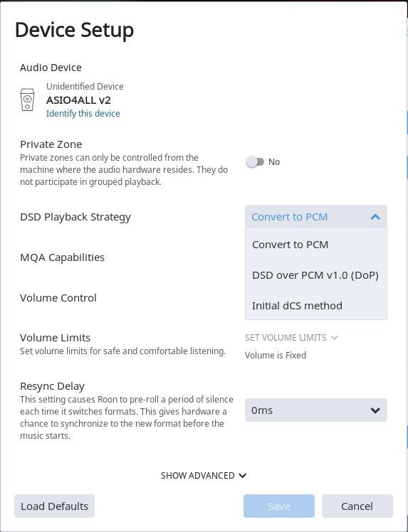The width and height of the screenshot is (408, 532).
Task: Click the Load Defaults button
Action: 54,506
